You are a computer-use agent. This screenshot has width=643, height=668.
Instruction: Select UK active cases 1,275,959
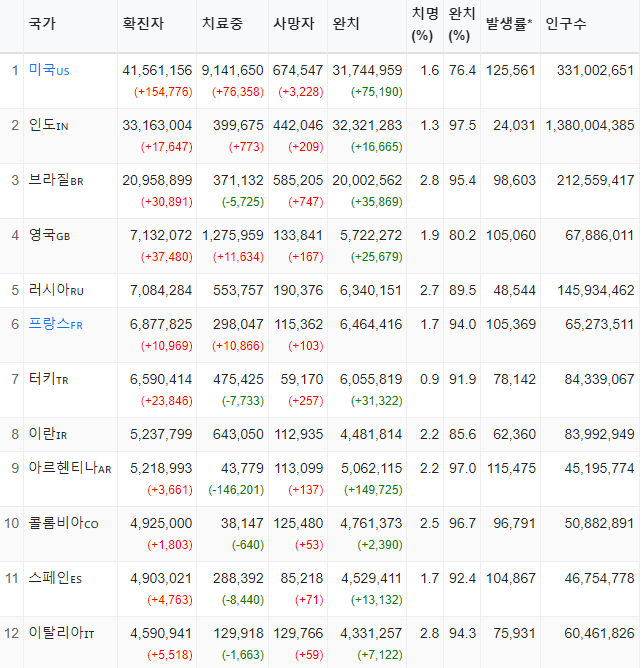pos(233,235)
